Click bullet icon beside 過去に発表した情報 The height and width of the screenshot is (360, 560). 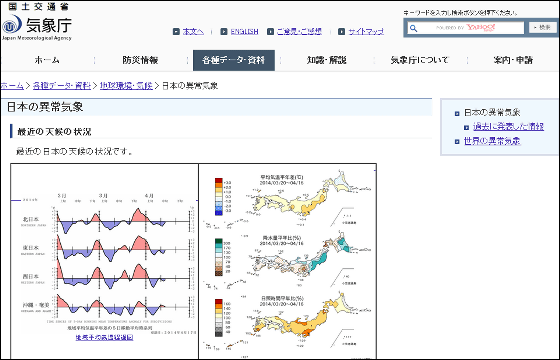pyautogui.click(x=466, y=127)
